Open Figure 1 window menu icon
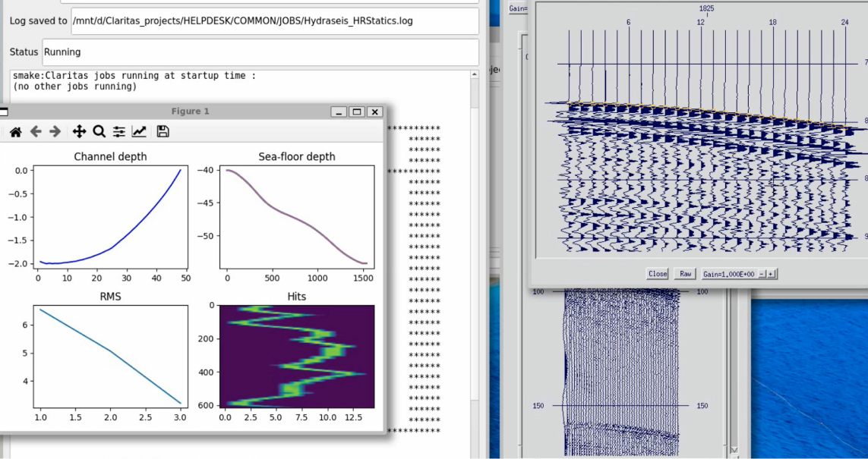 click(3, 112)
